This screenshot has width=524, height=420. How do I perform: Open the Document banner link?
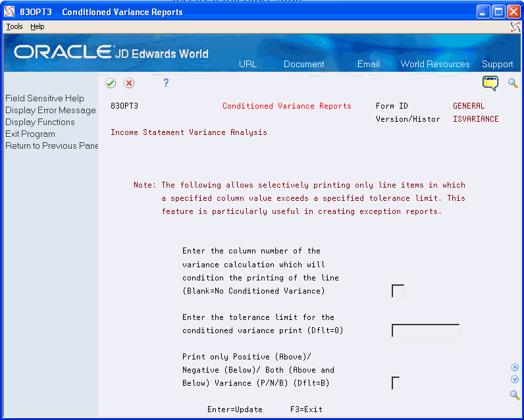pyautogui.click(x=303, y=64)
